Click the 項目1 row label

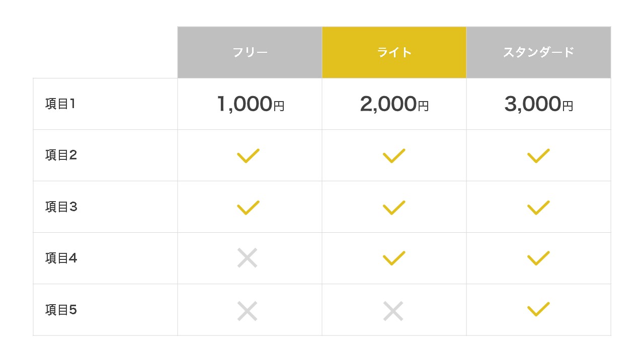[60, 104]
